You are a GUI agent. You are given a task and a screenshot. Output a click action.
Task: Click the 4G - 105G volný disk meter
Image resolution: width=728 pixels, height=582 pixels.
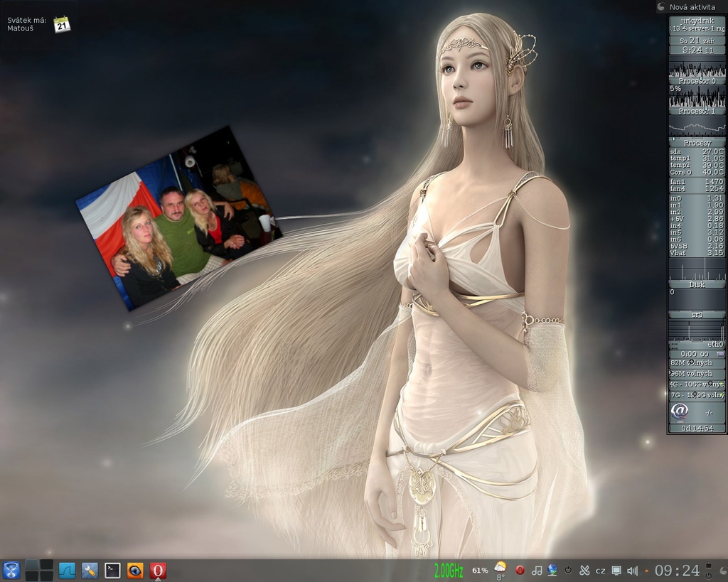[x=697, y=384]
